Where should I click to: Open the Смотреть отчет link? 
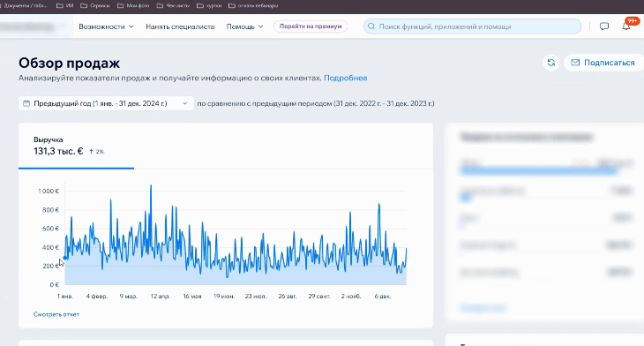pyautogui.click(x=56, y=314)
